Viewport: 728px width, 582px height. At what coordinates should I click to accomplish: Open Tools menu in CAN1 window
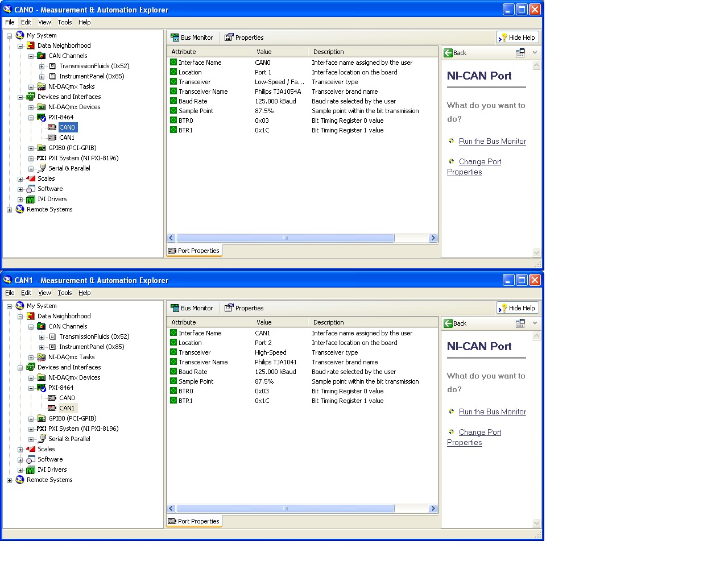65,293
